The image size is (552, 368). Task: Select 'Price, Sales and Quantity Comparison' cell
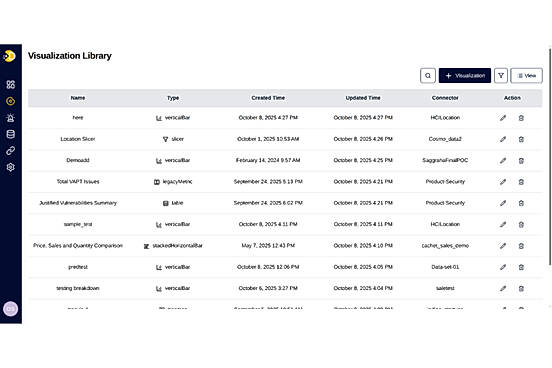[78, 245]
